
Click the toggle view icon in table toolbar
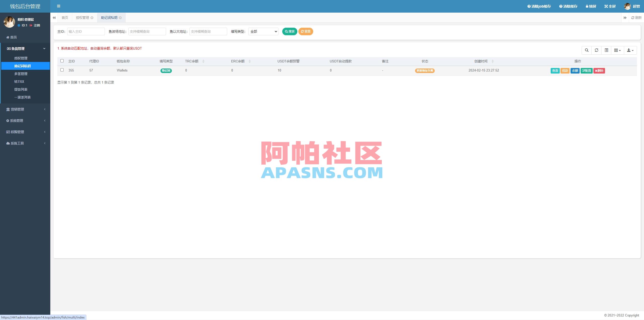tap(606, 50)
